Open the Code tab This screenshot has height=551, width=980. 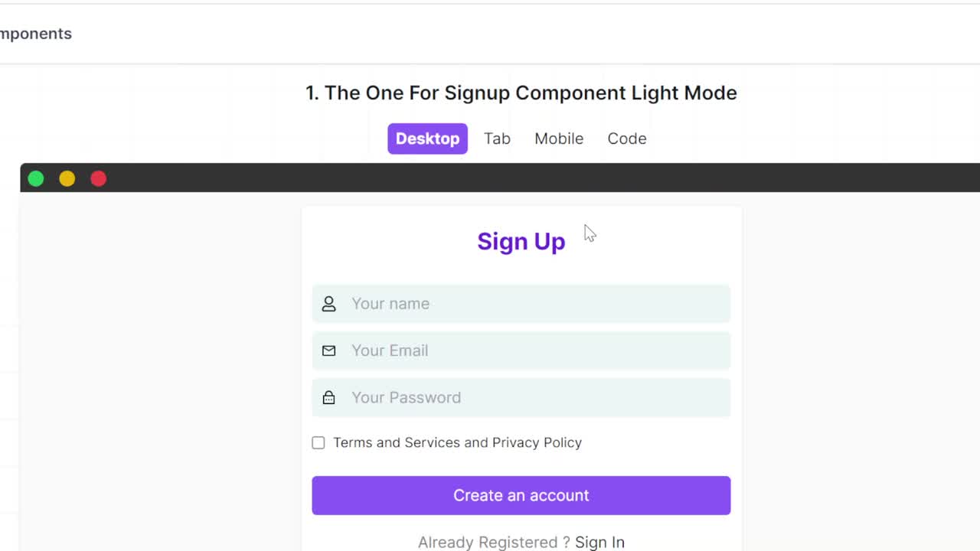coord(627,139)
